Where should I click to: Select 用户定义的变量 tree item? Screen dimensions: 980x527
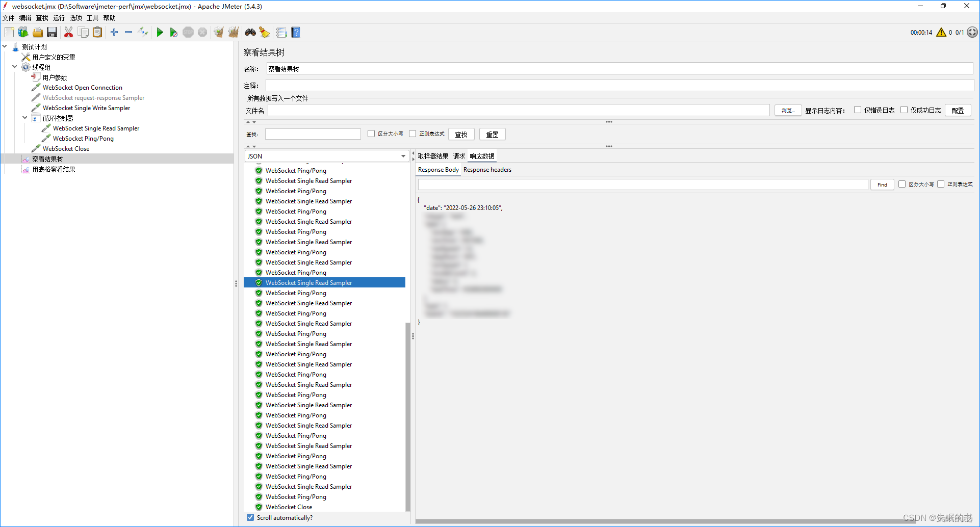point(54,57)
